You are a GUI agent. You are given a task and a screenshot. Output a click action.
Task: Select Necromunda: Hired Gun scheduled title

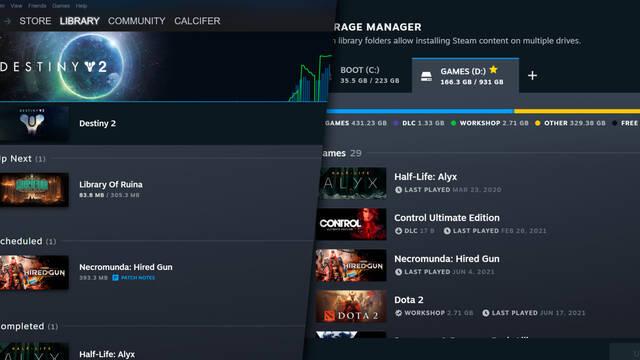point(126,267)
